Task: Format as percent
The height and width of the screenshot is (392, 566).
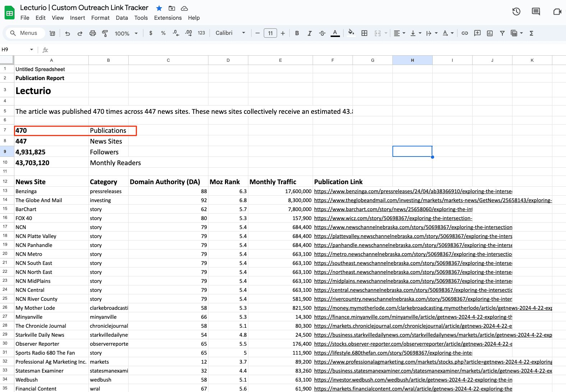Action: point(164,33)
